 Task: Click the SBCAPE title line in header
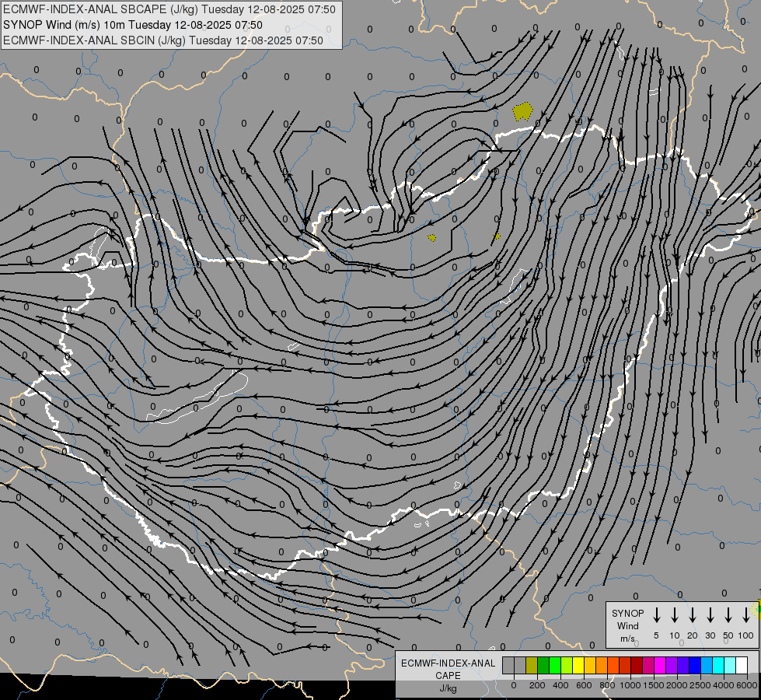pyautogui.click(x=169, y=9)
